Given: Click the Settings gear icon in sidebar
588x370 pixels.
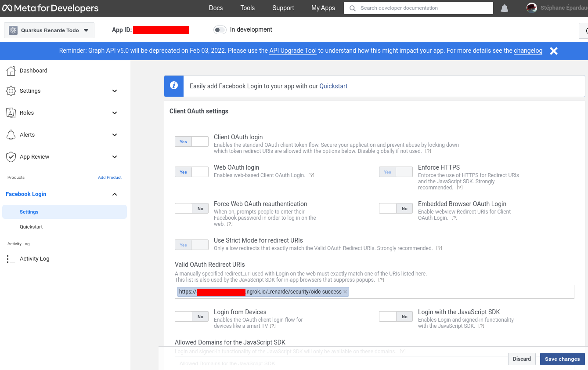Looking at the screenshot, I should 11,91.
